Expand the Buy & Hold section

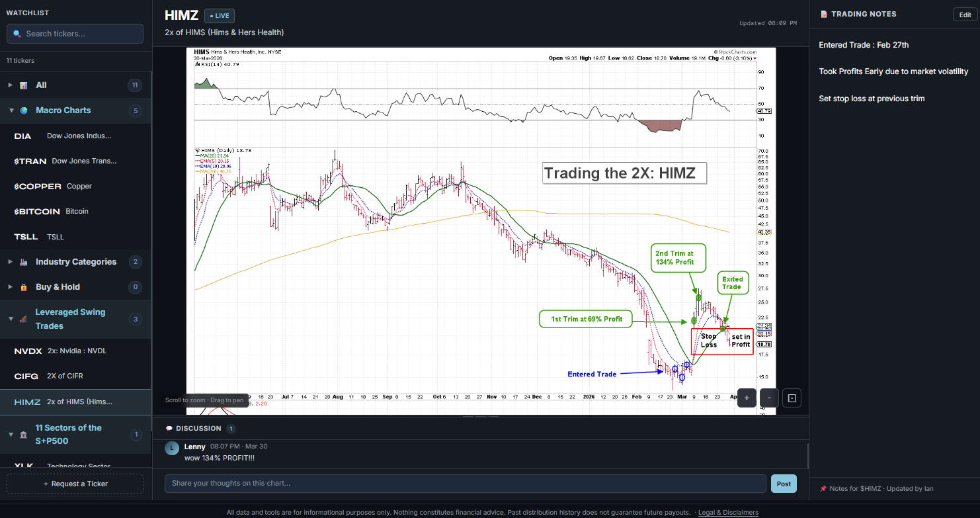(x=10, y=286)
